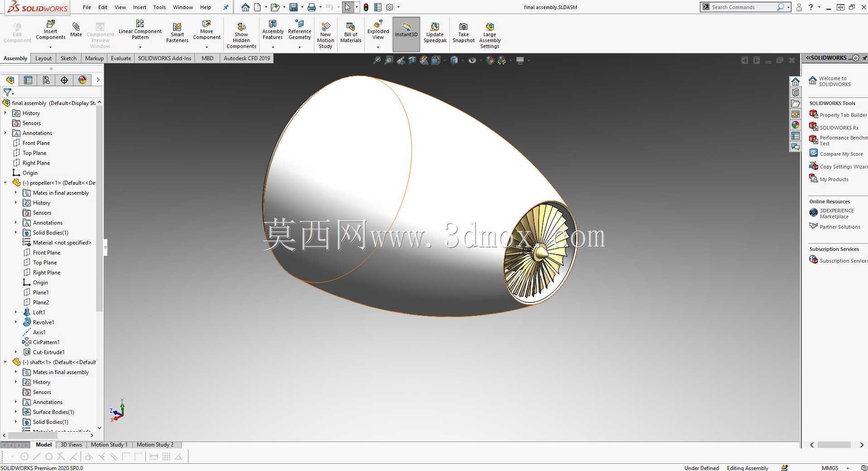This screenshot has height=471, width=868.
Task: Open the DimXpertManager panel tab
Action: click(64, 80)
